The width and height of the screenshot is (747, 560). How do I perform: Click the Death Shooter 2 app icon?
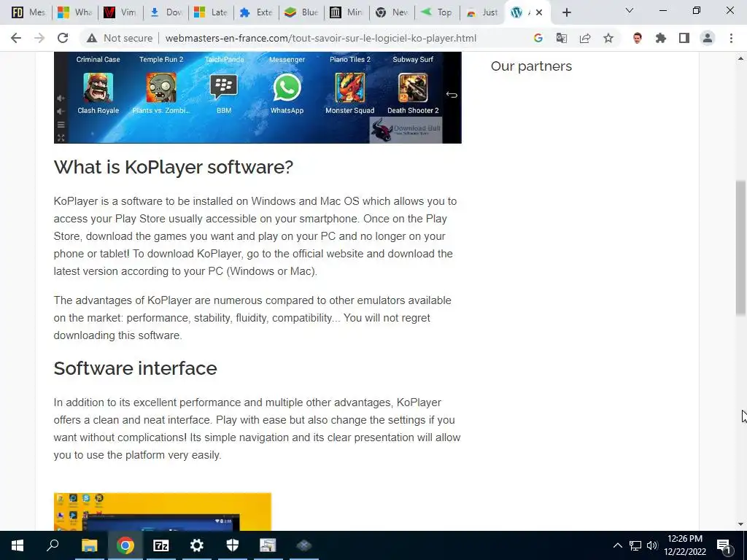click(x=413, y=87)
